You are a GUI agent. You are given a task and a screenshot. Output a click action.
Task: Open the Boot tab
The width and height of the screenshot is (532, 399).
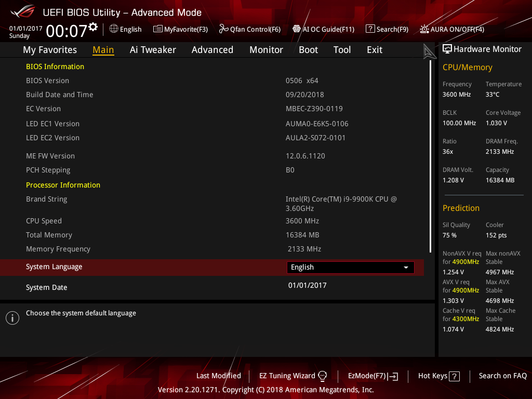coord(309,50)
